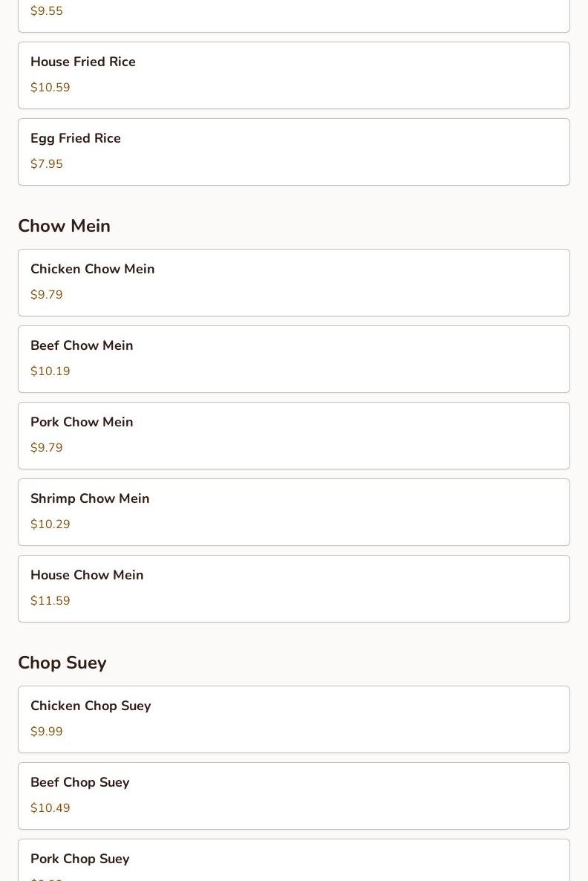
Task: Open the Egg Fried Rice card
Action: click(x=294, y=152)
